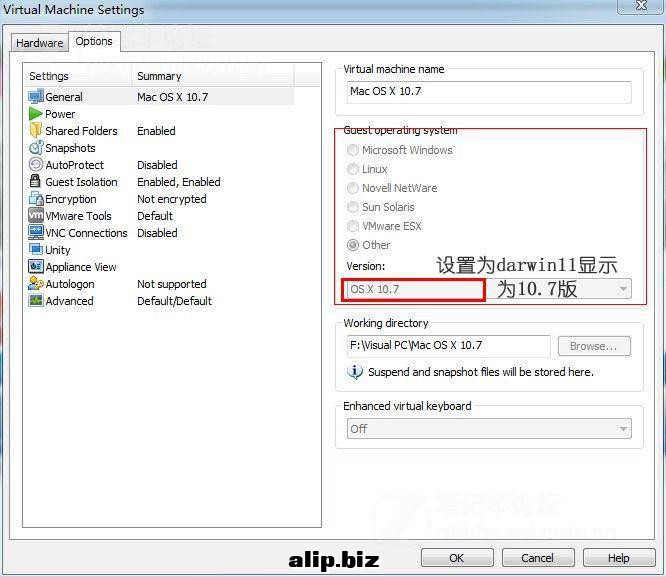Select VMware ESX radio button
Viewport: 666px width, 577px height.
pos(353,226)
